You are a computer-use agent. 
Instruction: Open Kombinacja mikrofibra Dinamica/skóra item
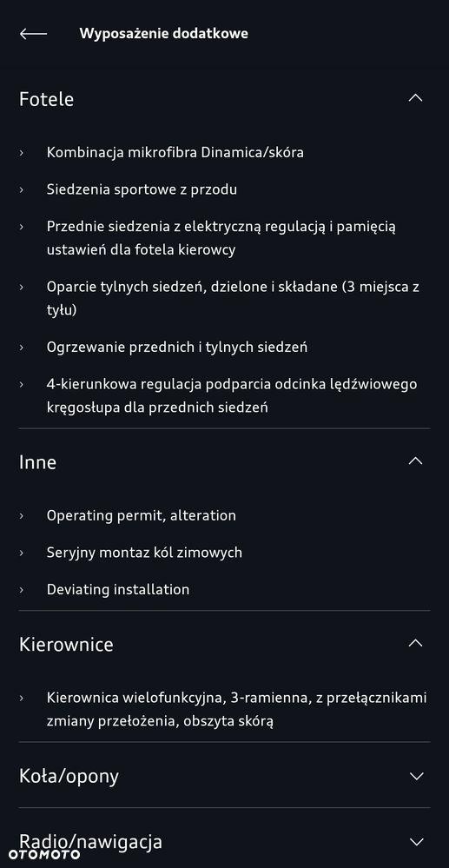[x=175, y=152]
